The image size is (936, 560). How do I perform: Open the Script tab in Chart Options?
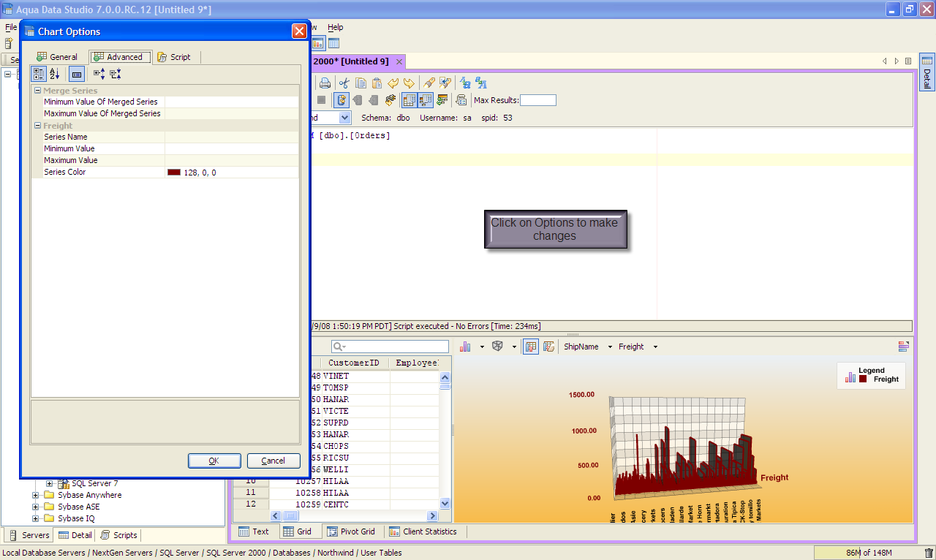pos(175,57)
